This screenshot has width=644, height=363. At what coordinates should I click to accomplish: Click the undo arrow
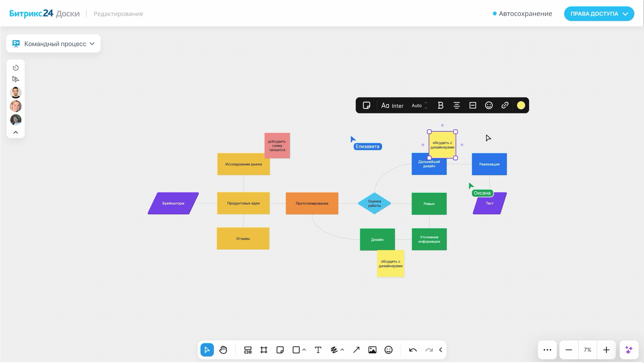tap(413, 350)
